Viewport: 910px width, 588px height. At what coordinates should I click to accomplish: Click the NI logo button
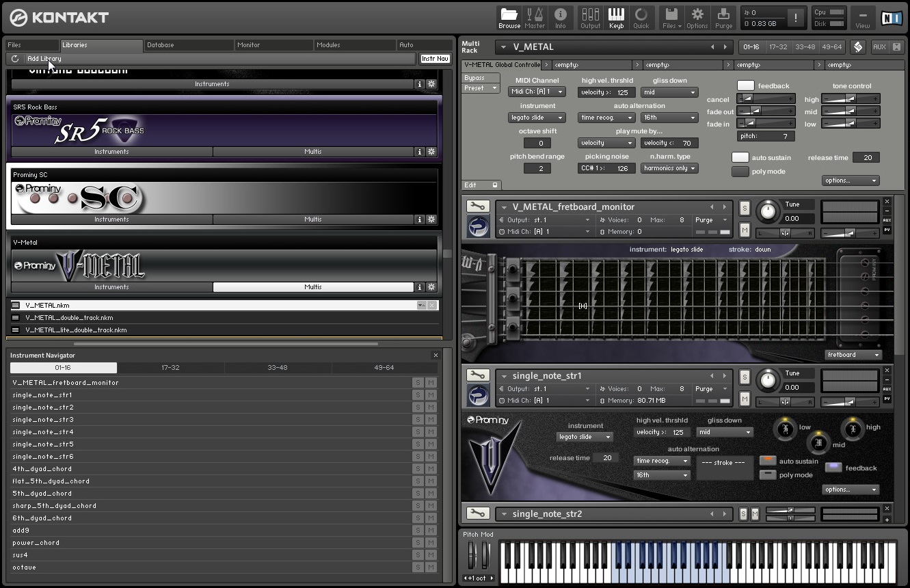(x=892, y=18)
